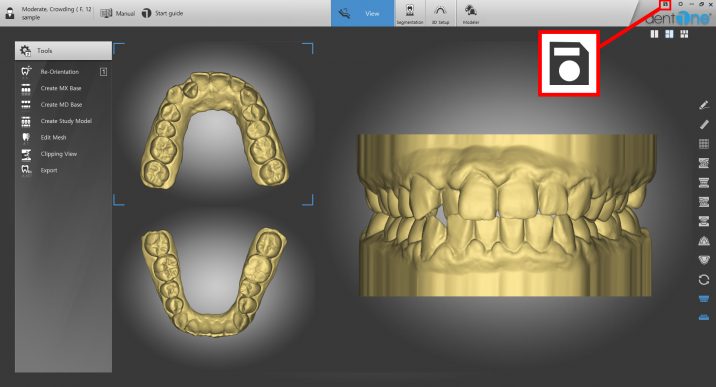
Task: Switch to the Modeler tab
Action: [471, 13]
